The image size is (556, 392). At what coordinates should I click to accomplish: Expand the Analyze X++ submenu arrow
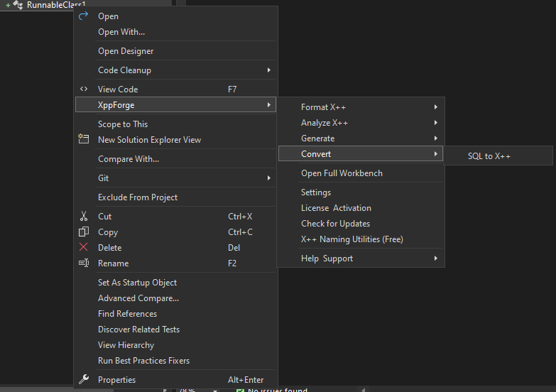(x=435, y=123)
